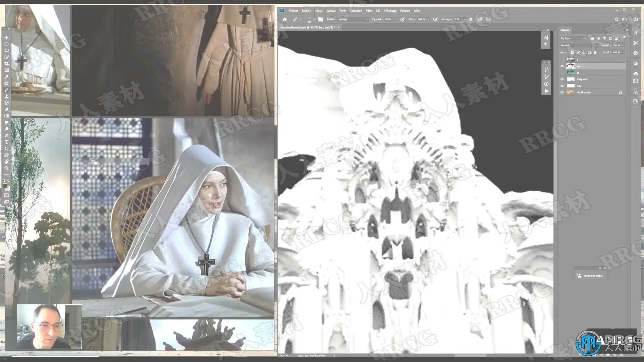644x362 pixels.
Task: Open the Filtre menu
Action: [369, 11]
